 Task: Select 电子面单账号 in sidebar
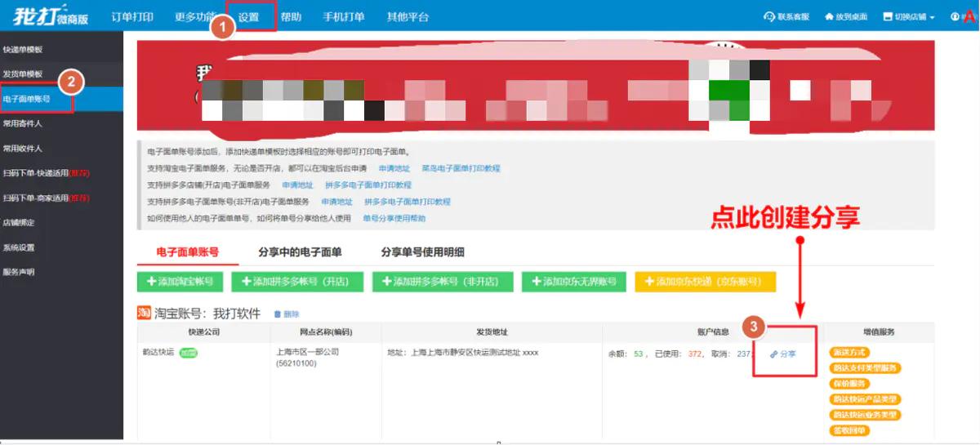pyautogui.click(x=61, y=99)
